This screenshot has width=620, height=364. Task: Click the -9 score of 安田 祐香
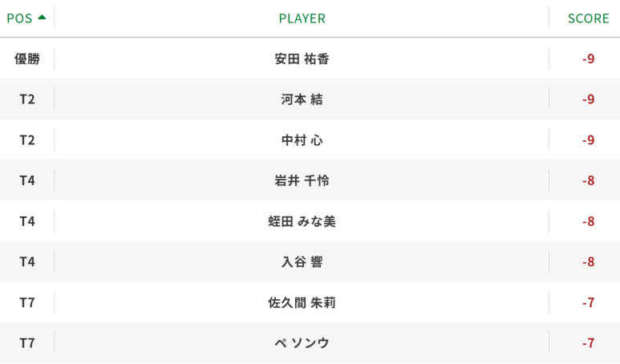[x=589, y=59]
